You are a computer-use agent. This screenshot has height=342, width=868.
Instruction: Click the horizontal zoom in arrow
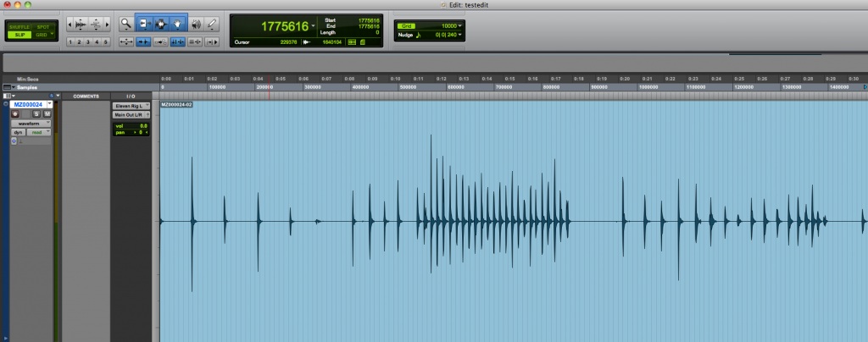pyautogui.click(x=107, y=24)
